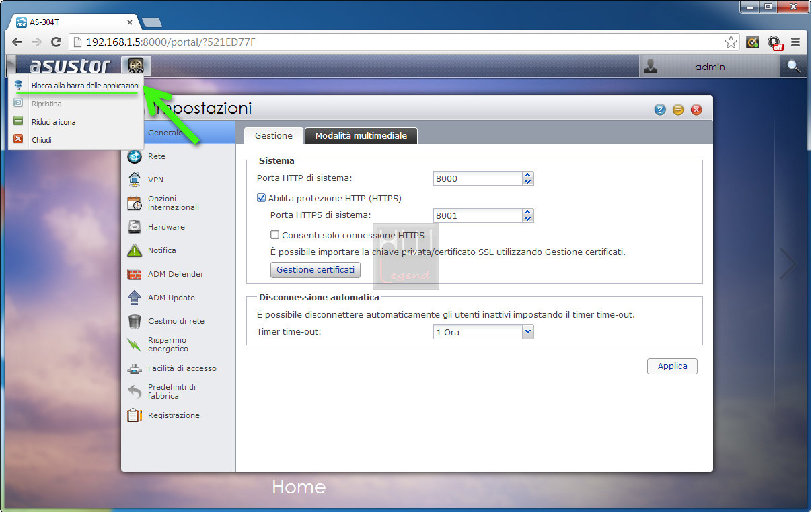Open the search magnifier in ADM bar
Image resolution: width=812 pixels, height=513 pixels.
(x=795, y=66)
